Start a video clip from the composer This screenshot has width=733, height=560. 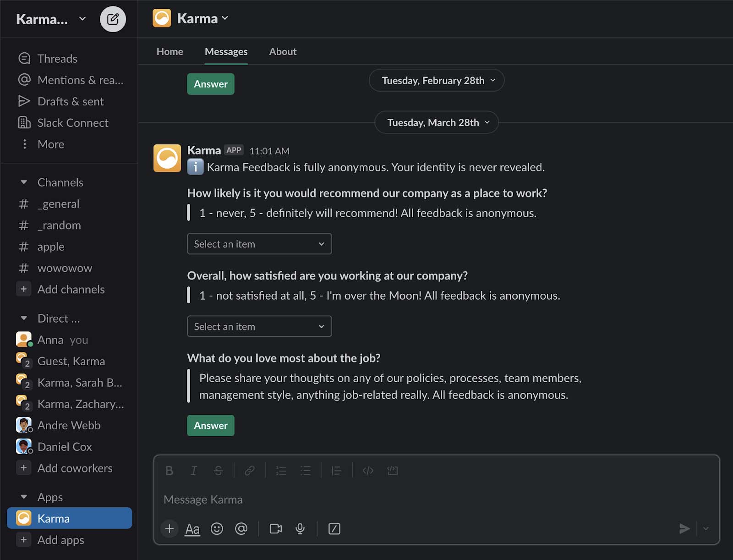tap(275, 529)
